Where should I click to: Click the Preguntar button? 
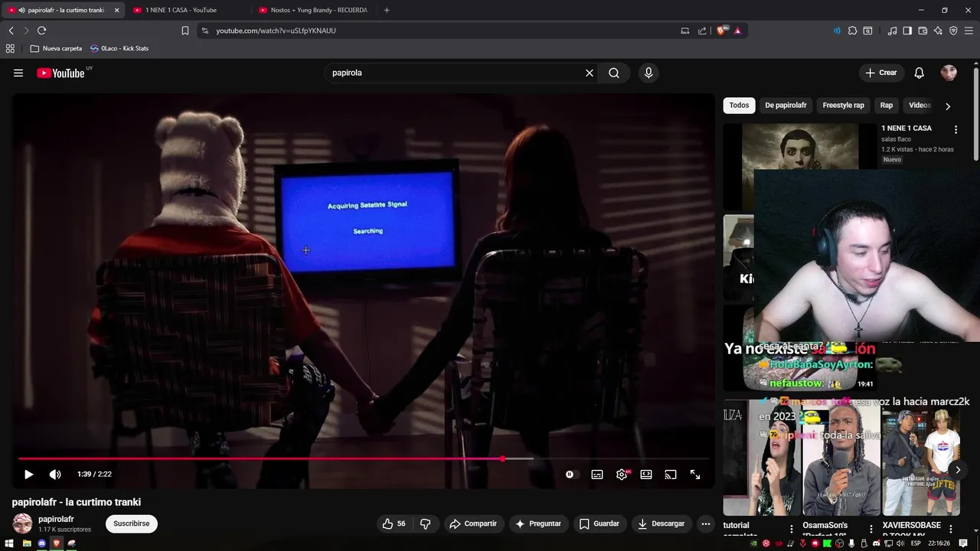pos(538,523)
